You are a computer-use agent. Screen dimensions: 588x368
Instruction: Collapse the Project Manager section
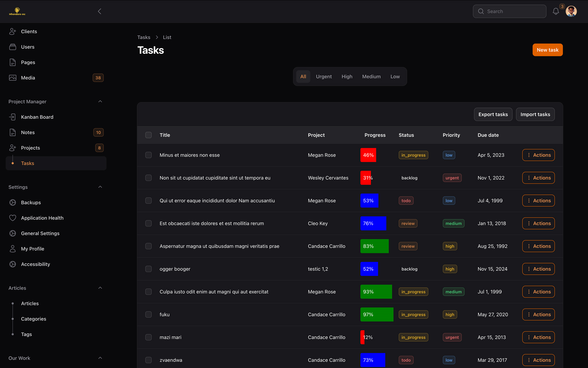100,101
